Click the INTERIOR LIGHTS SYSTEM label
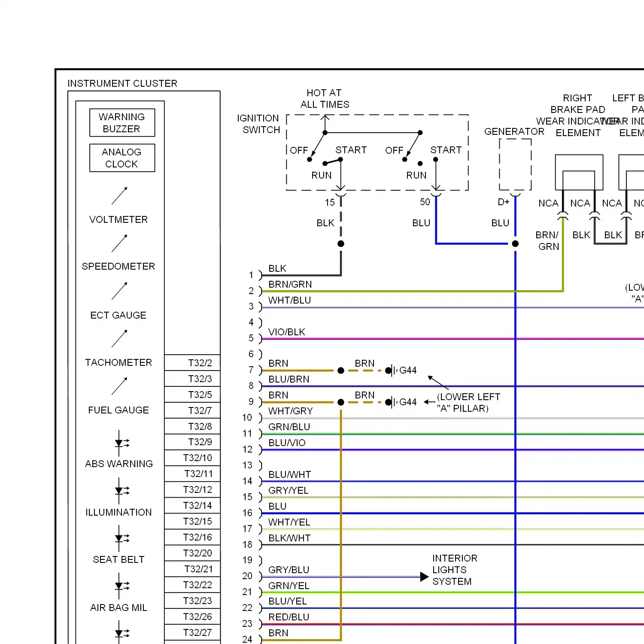Screen dimensions: 644x644 (455, 570)
